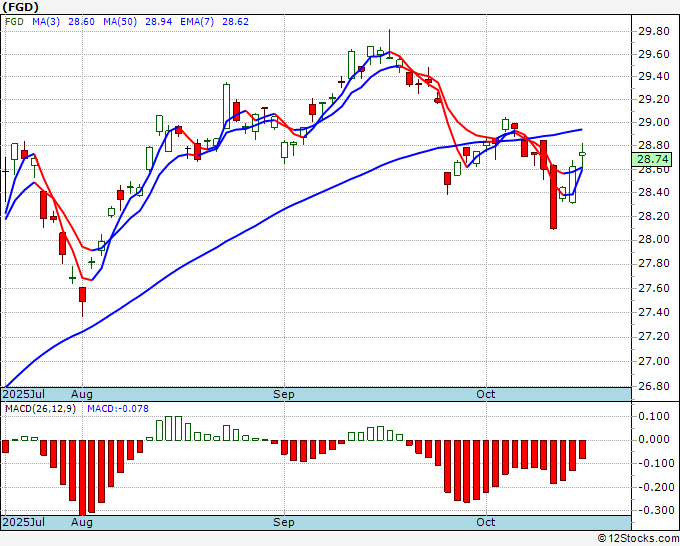Click the deepest red MACD bar at August
This screenshot has width=680, height=546.
82,477
